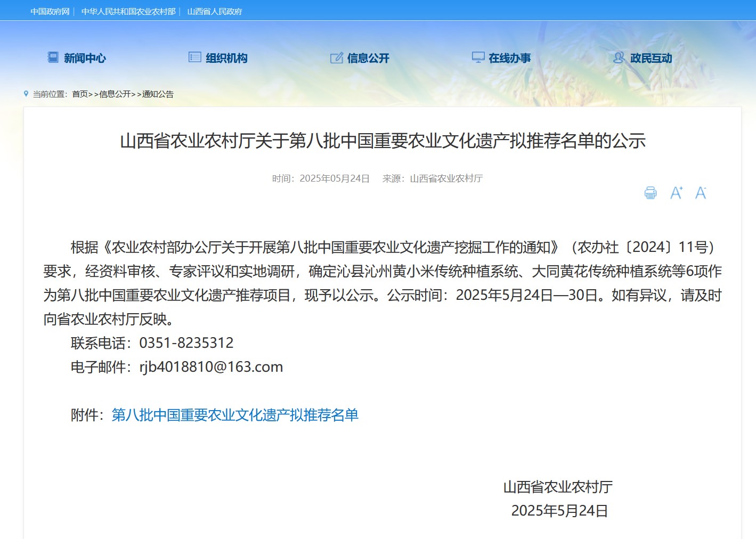756x539 pixels.
Task: Open attachment 第八批中国重要农业文化遗产拟推荐名单
Action: pyautogui.click(x=234, y=415)
